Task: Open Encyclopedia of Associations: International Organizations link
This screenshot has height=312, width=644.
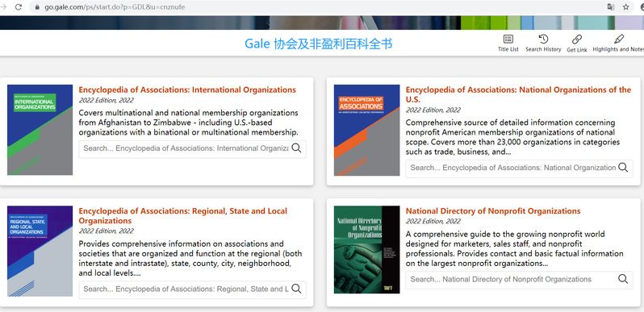Action: [x=187, y=89]
